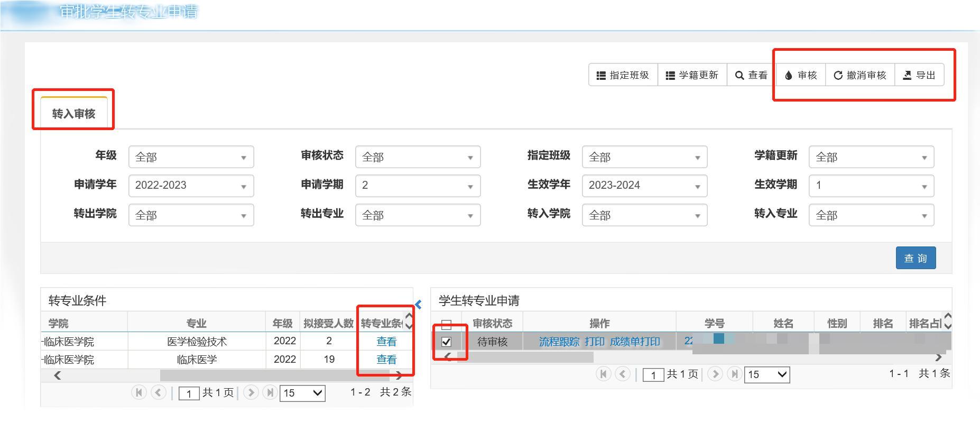Go to first page in 学生转专业申请 pager
The image size is (980, 422).
[x=603, y=374]
